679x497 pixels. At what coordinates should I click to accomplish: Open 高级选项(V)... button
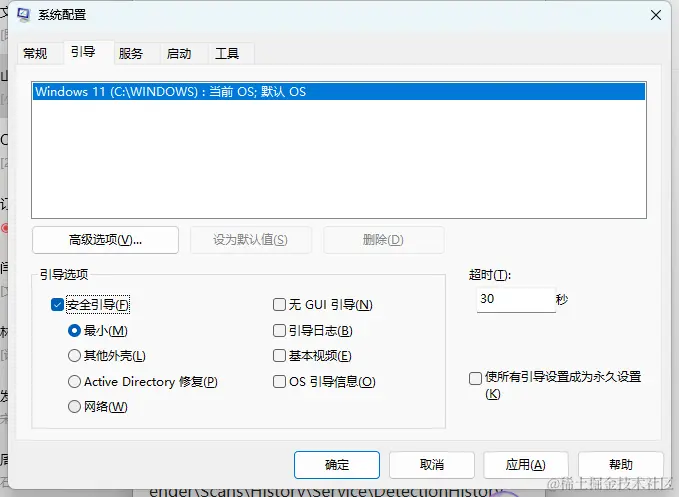pyautogui.click(x=105, y=240)
